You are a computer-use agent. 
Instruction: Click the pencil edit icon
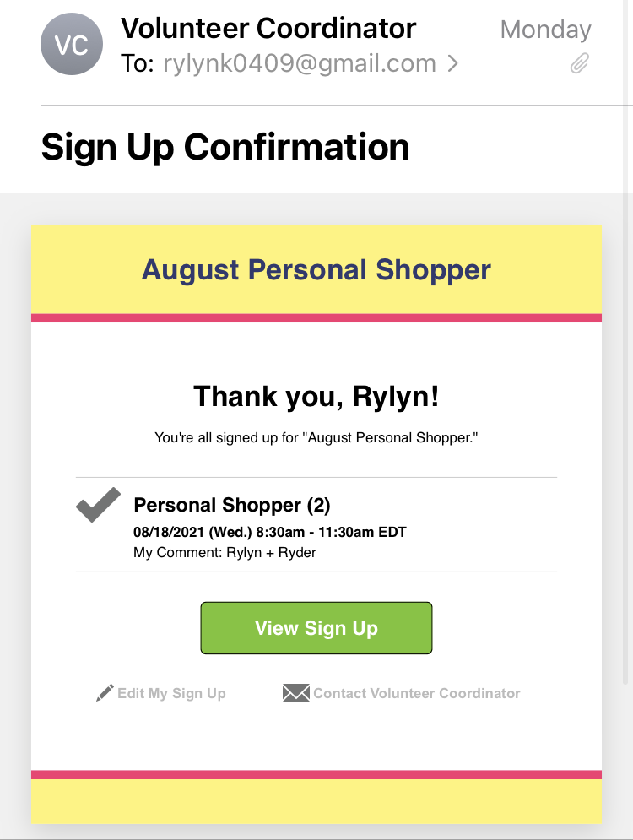pos(105,694)
